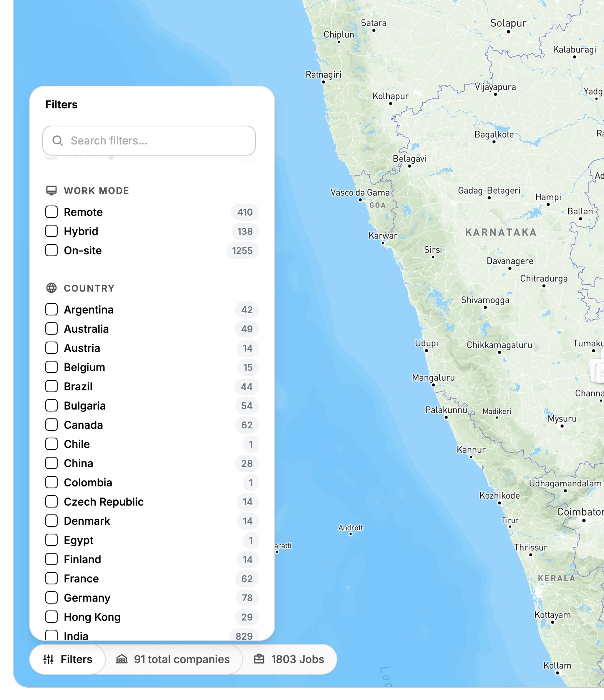604x700 pixels.
Task: Click the briefcase icon beside Jobs
Action: (259, 659)
